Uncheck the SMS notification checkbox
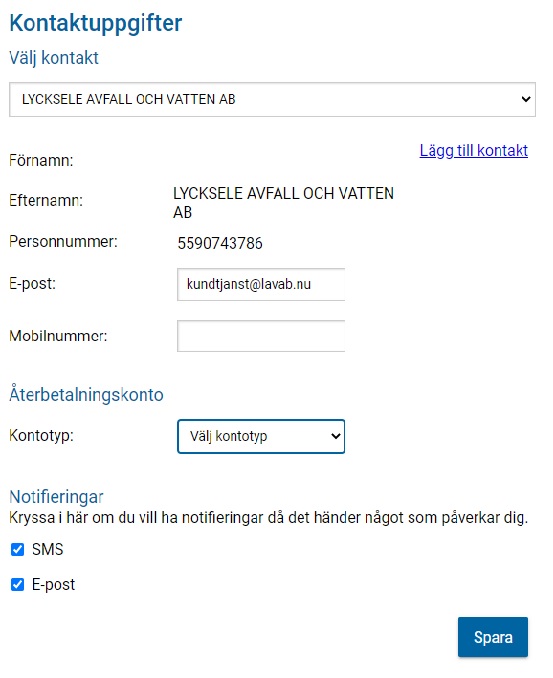Image resolution: width=553 pixels, height=678 pixels. pos(17,550)
